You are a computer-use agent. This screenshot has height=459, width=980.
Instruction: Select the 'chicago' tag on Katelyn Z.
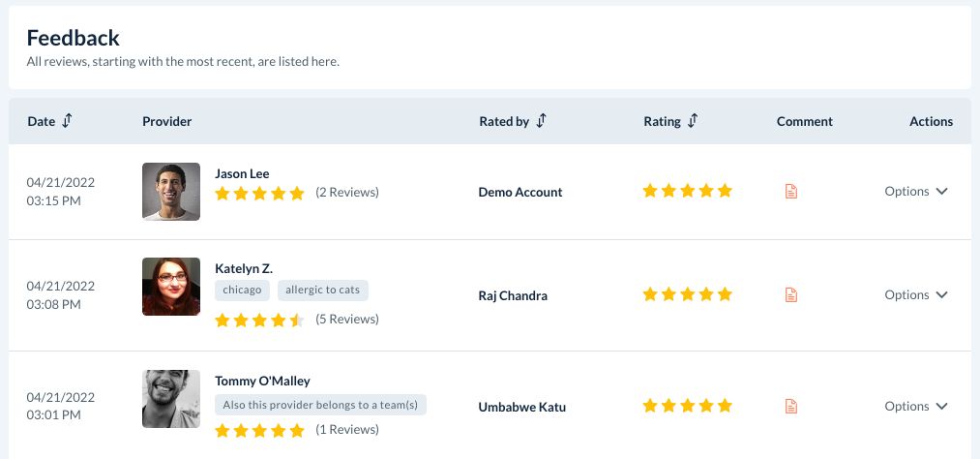[x=243, y=290]
